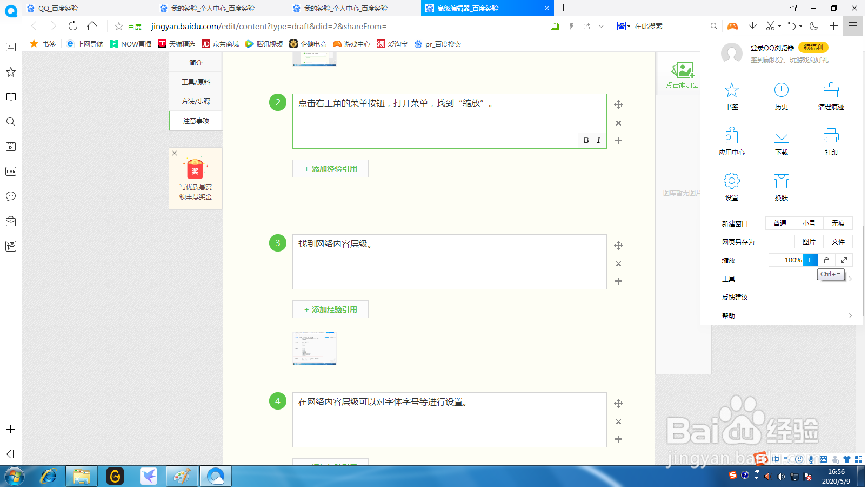Toggle night mode with the moon icon
The height and width of the screenshot is (488, 868).
pyautogui.click(x=812, y=25)
